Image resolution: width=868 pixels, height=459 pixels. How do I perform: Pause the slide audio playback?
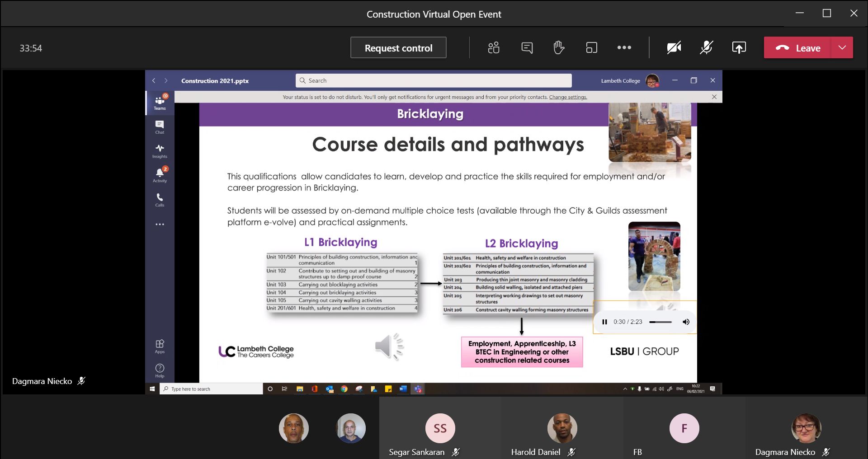(x=604, y=322)
